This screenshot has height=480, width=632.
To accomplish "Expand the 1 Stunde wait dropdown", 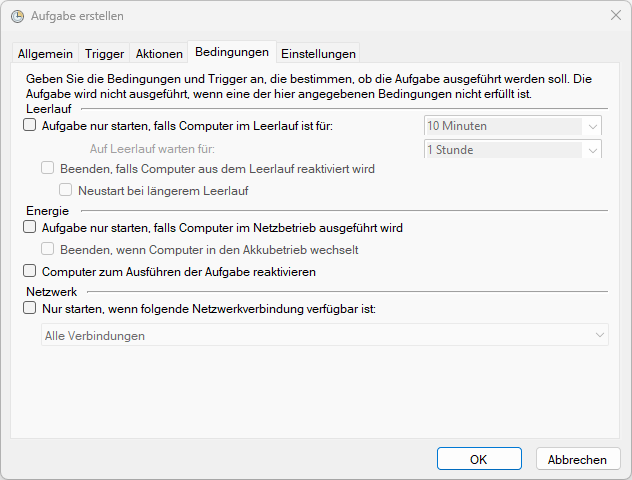I will 513,149.
